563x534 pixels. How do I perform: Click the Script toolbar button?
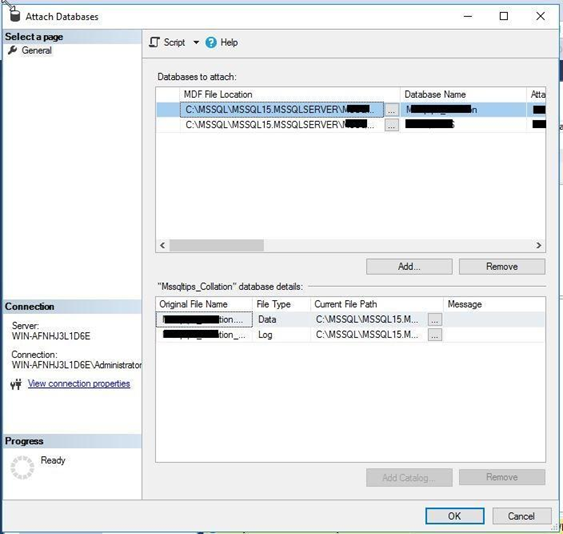coord(167,42)
